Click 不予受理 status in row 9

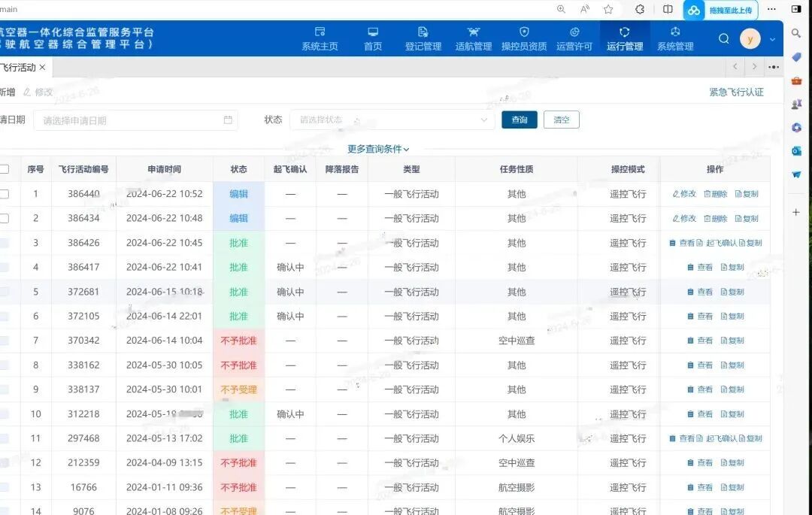[239, 389]
